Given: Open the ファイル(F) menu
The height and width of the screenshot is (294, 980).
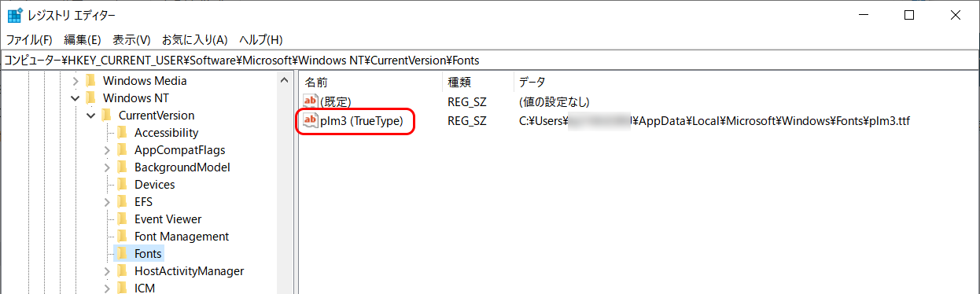Looking at the screenshot, I should [x=29, y=39].
